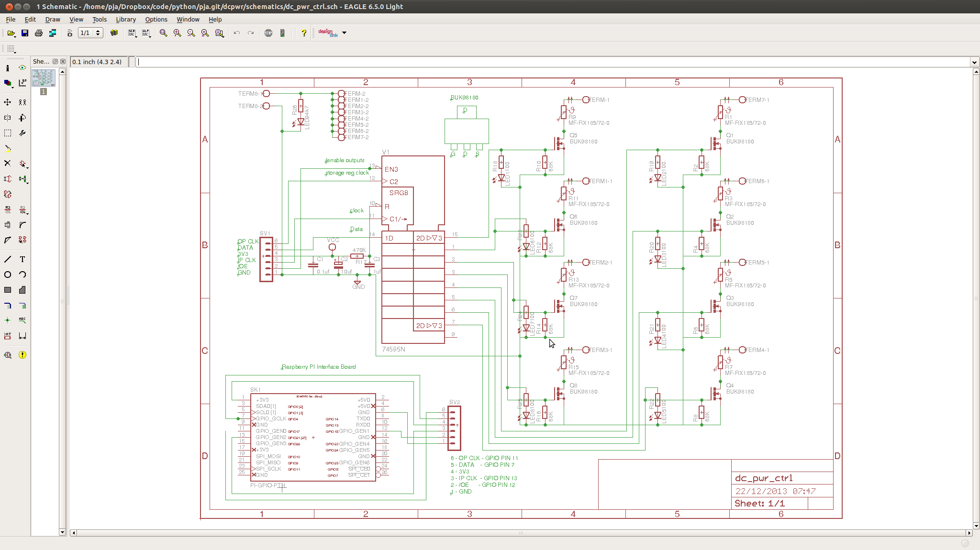Open the Library menu
The width and height of the screenshot is (980, 550).
click(x=125, y=20)
